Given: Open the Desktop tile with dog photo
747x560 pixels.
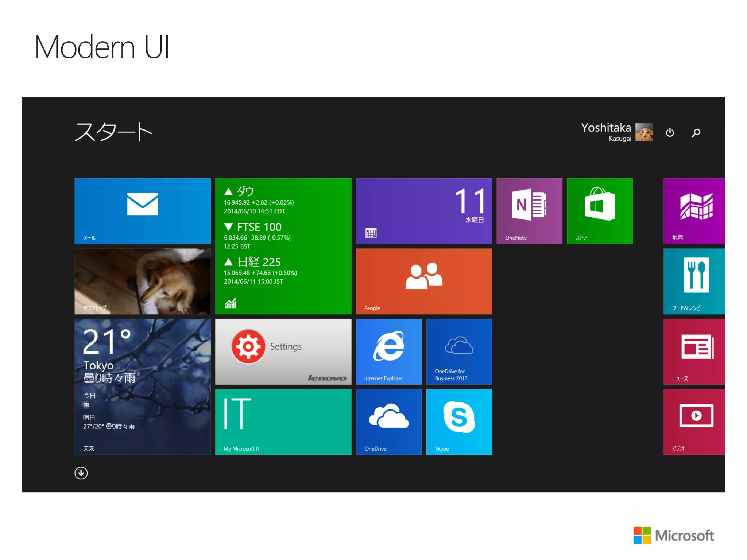Looking at the screenshot, I should tap(142, 281).
